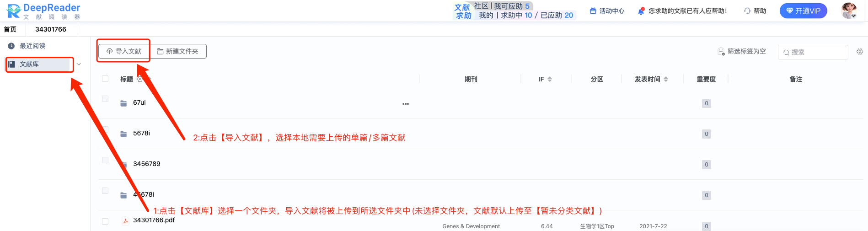Click the folder icon of 5678i
This screenshot has width=868, height=231.
coord(123,134)
